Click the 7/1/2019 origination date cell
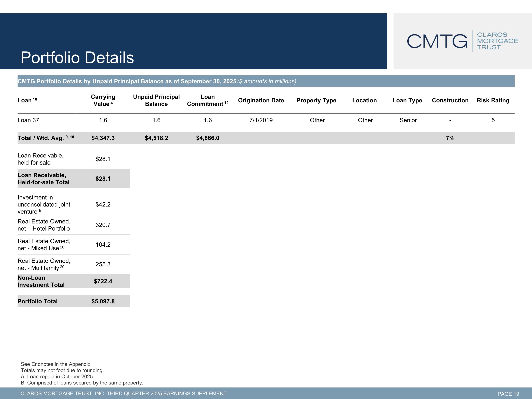Image resolution: width=532 pixels, height=399 pixels. point(261,120)
